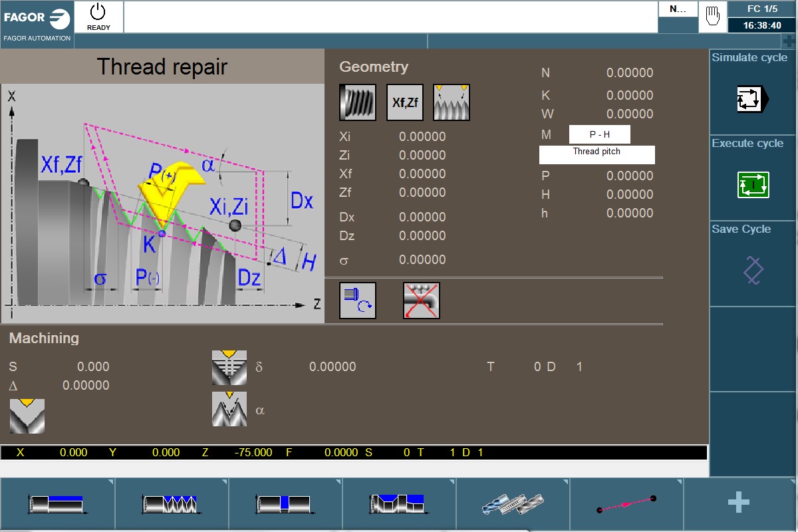Toggle the hand icon for manual mode
The height and width of the screenshot is (532, 798).
point(712,15)
